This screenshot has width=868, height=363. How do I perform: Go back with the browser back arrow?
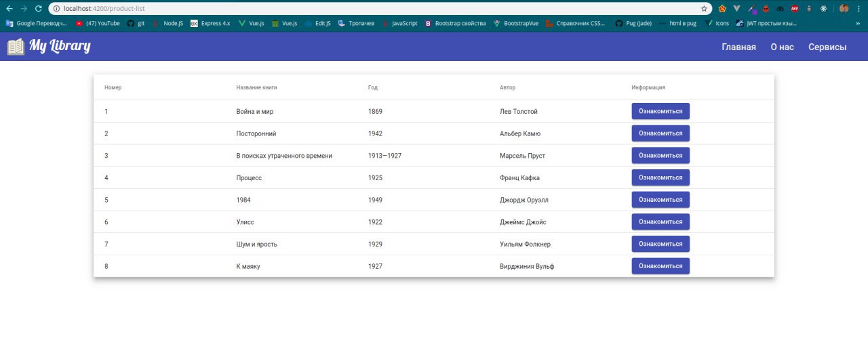point(9,9)
